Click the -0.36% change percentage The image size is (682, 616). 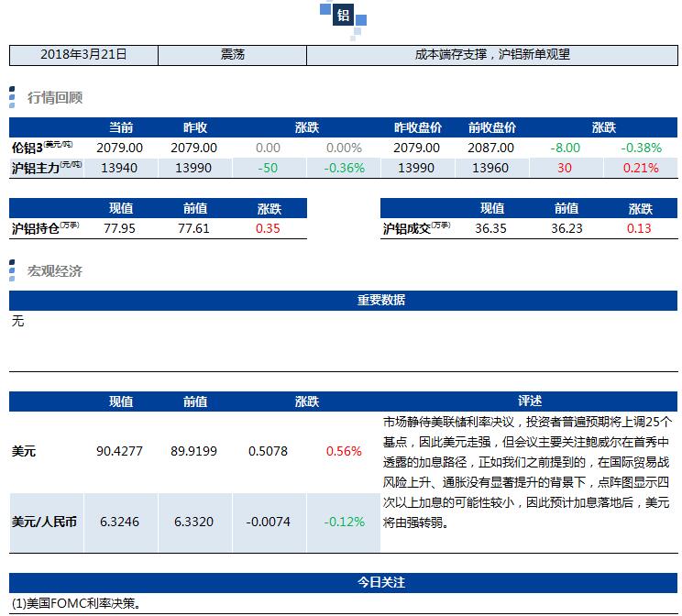[x=344, y=168]
